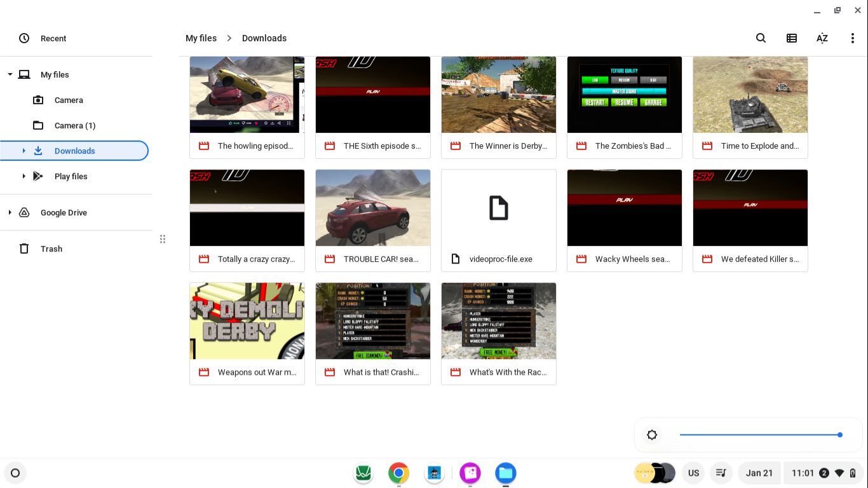Viewport: 868px width, 488px height.
Task: Expand the Downloads folder arrow
Action: [24, 151]
